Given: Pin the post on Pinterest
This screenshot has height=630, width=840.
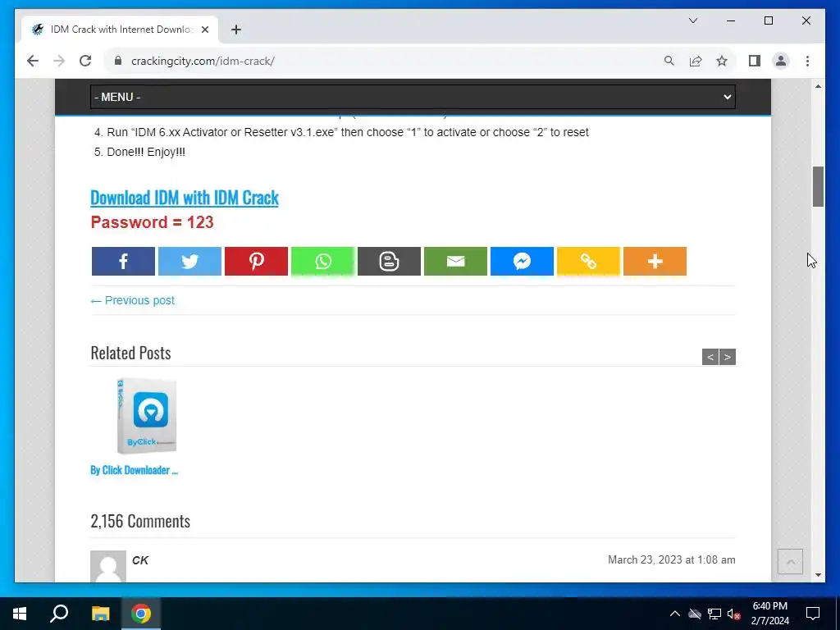Looking at the screenshot, I should (256, 261).
